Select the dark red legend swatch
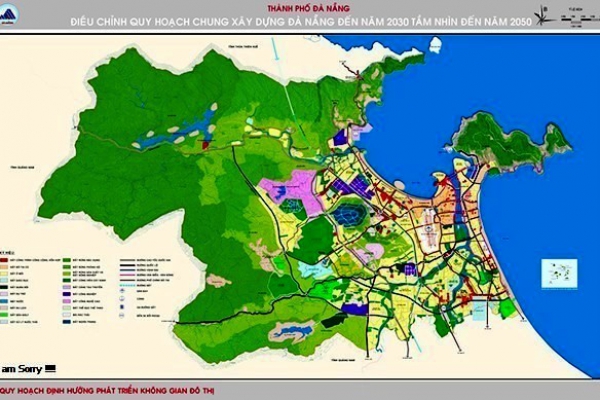Screen dimensions: 600x400 click(4, 260)
